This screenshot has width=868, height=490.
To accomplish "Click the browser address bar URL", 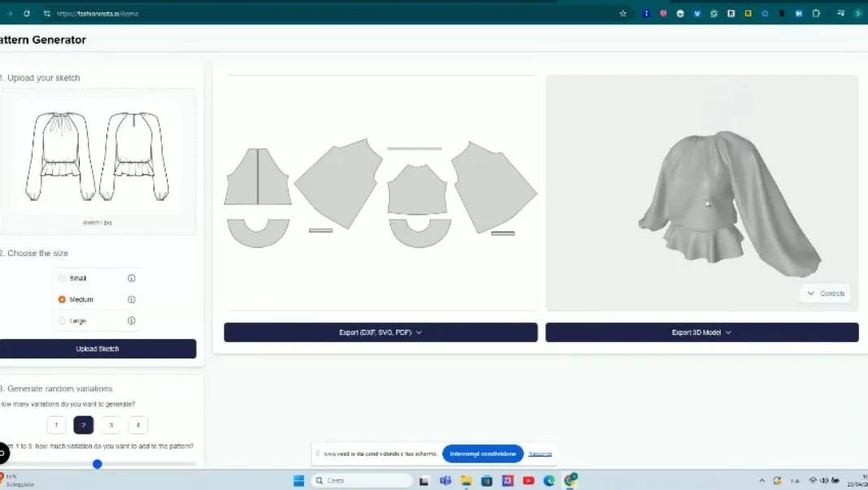I will tap(98, 13).
